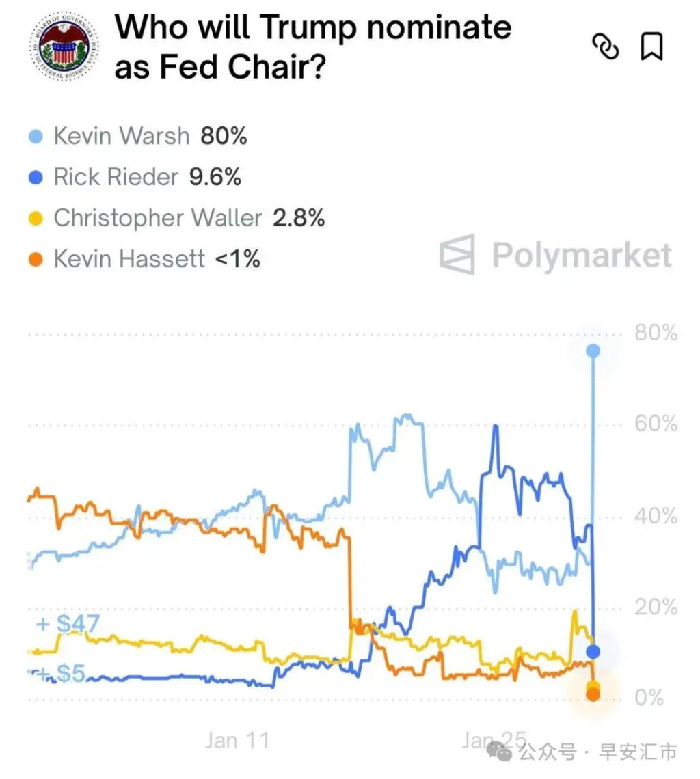Select Rick Rieder 9.6% legend entry
This screenshot has width=700, height=779.
point(147,177)
